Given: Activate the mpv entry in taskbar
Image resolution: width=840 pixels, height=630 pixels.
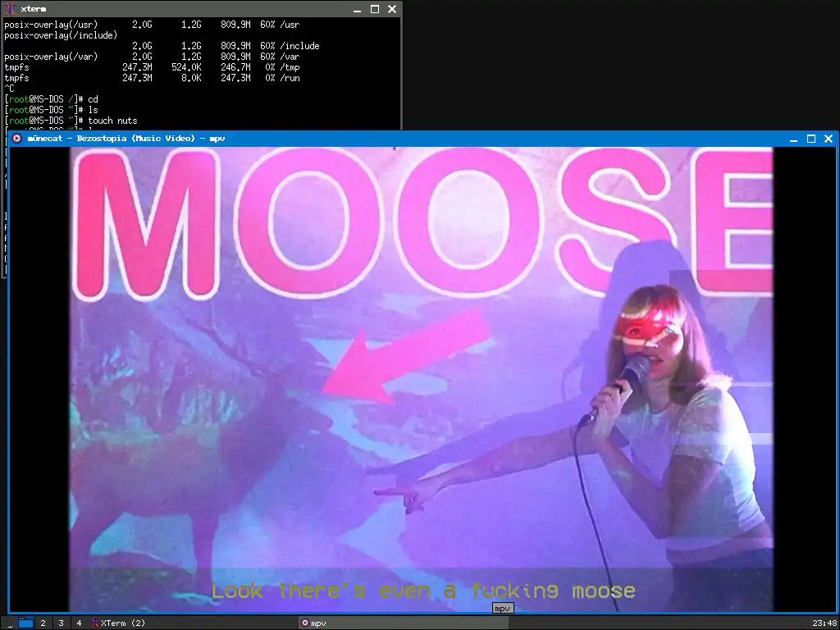Looking at the screenshot, I should (x=404, y=623).
